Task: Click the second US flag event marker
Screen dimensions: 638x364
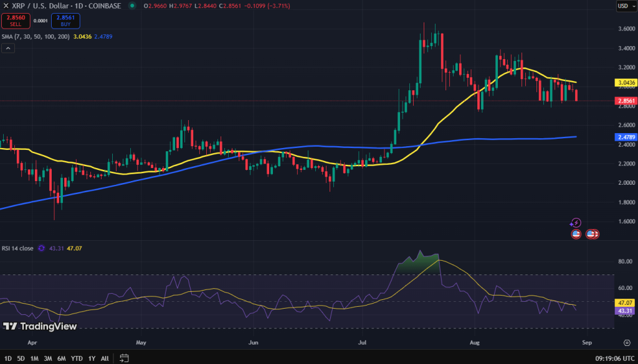Action: (591, 233)
